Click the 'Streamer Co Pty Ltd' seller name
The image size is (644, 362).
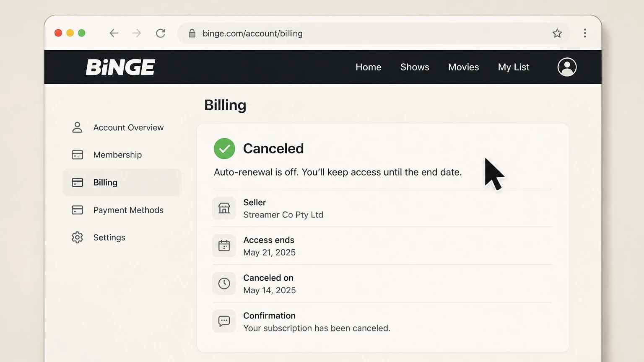283,215
